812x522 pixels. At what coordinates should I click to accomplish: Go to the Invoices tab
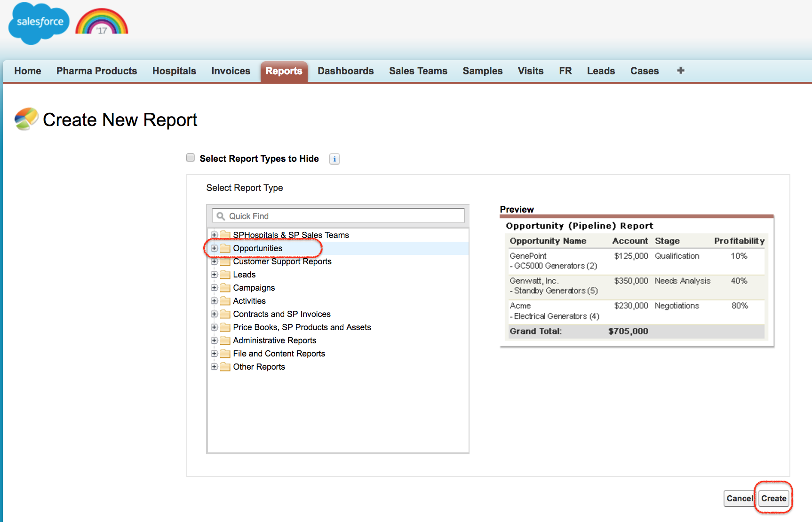pyautogui.click(x=231, y=71)
